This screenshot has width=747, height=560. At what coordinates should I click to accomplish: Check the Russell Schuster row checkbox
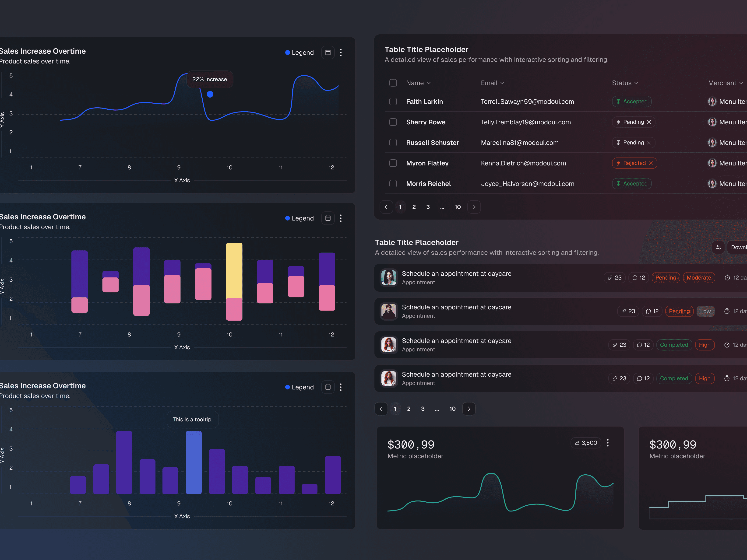tap(393, 143)
